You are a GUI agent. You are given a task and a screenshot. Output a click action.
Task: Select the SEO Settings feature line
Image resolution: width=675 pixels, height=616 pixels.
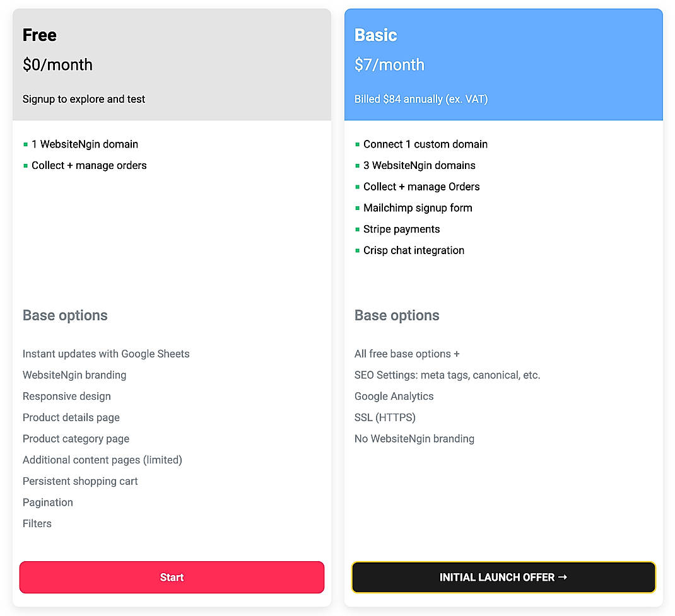446,375
